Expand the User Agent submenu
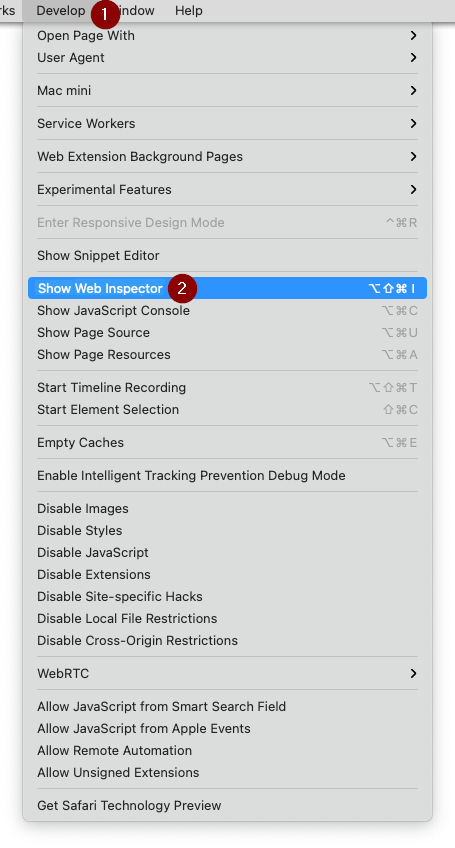Screen dimensions: 455x848 [x=227, y=58]
